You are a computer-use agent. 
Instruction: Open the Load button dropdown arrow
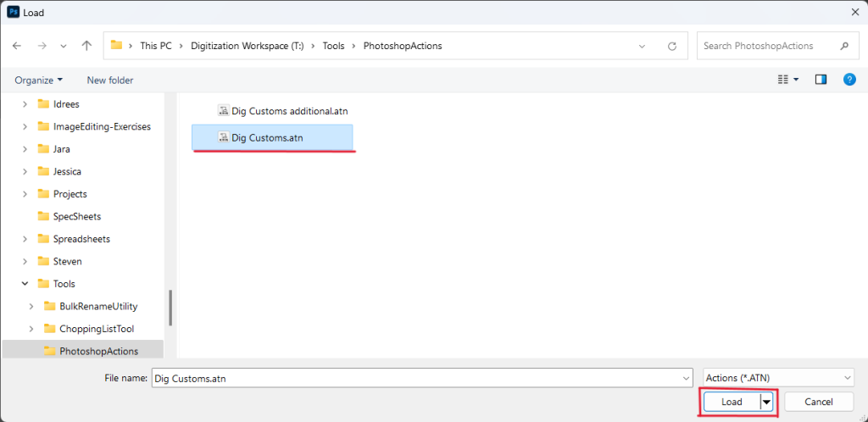(x=767, y=403)
